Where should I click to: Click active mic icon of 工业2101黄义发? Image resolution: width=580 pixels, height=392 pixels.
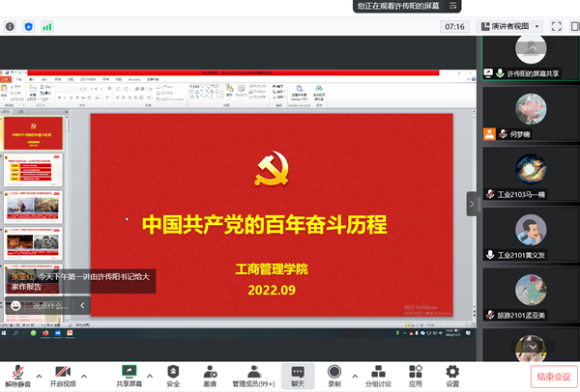click(x=490, y=255)
